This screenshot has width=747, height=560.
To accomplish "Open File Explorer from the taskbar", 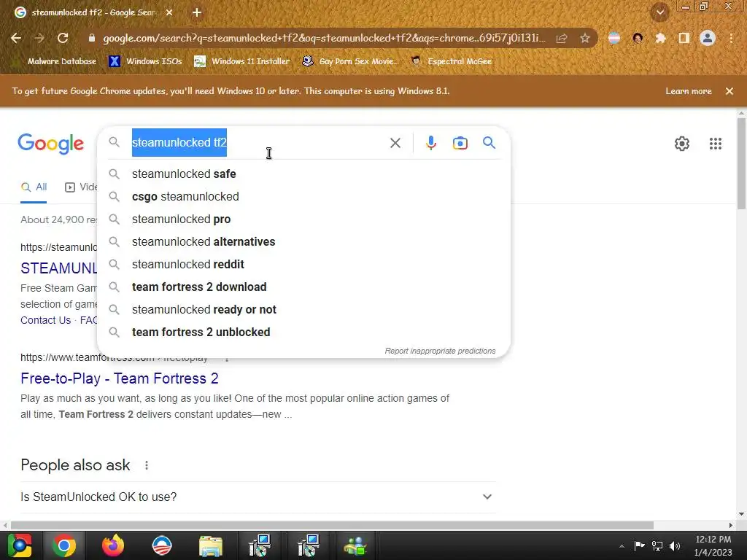I will pos(211,545).
